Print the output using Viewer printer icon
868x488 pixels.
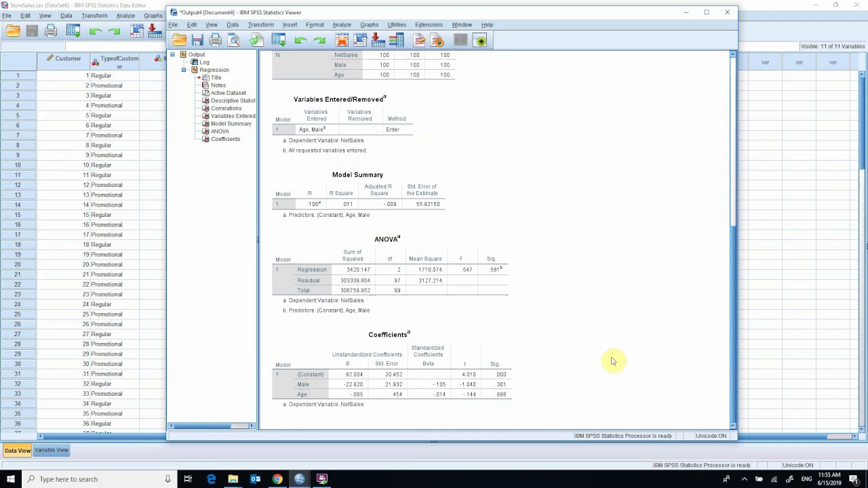pos(216,41)
